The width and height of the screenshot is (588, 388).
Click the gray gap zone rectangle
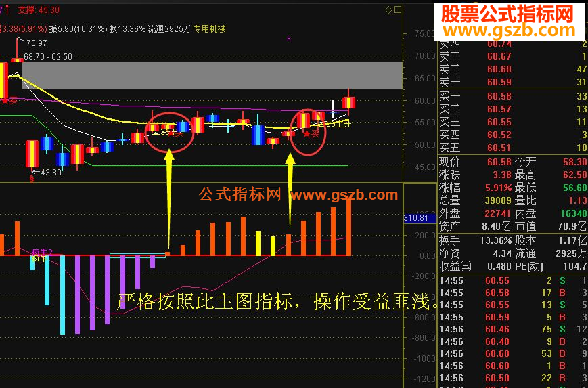pos(212,75)
